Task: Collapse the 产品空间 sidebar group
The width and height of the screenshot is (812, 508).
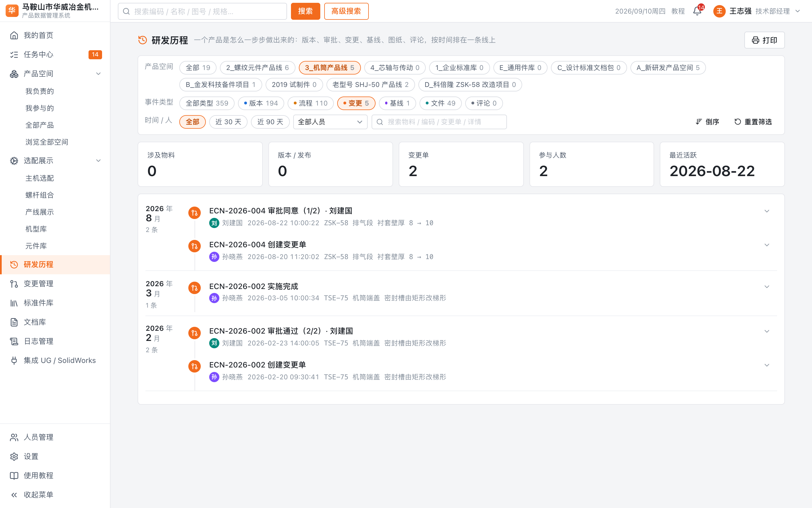Action: [x=98, y=74]
